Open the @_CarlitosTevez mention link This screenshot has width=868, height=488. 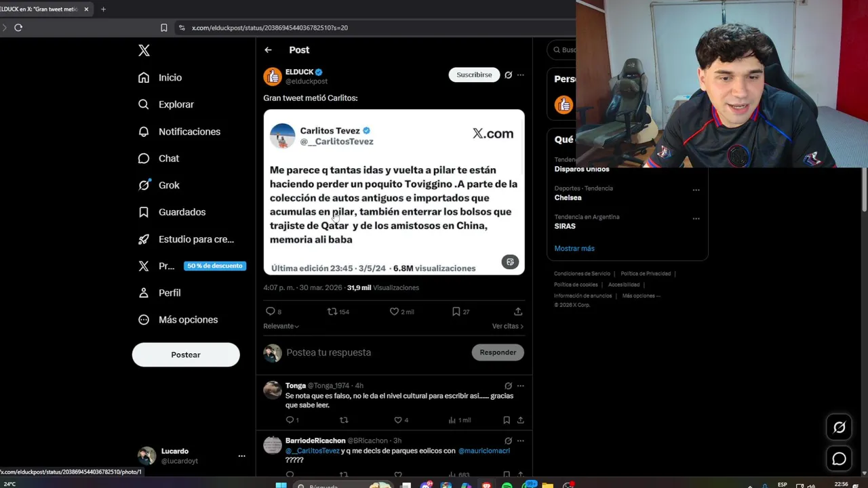tap(313, 451)
